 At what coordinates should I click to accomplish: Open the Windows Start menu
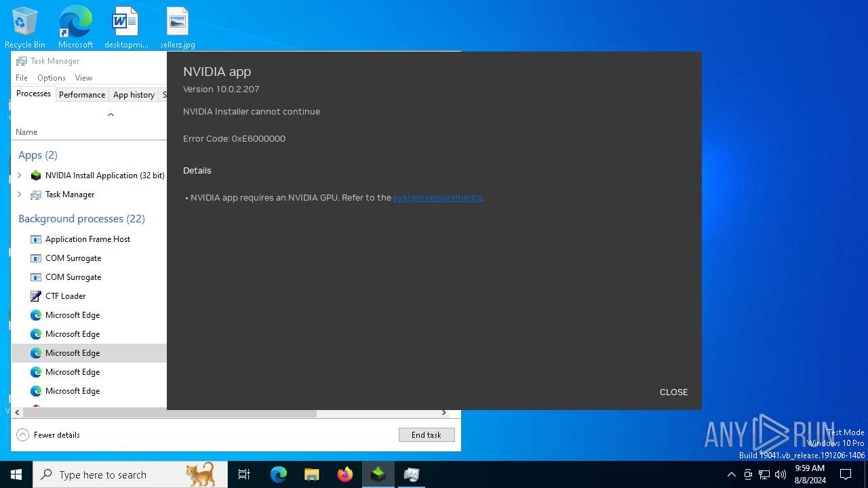pos(16,474)
